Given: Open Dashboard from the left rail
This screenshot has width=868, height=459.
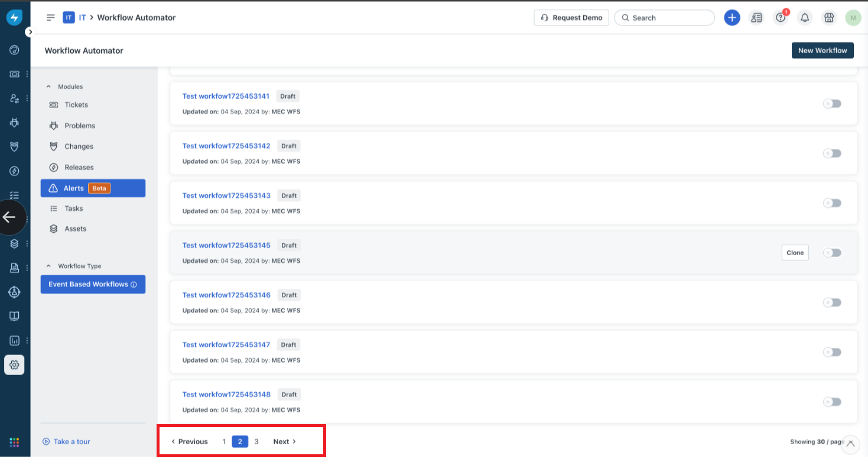Looking at the screenshot, I should pyautogui.click(x=15, y=50).
